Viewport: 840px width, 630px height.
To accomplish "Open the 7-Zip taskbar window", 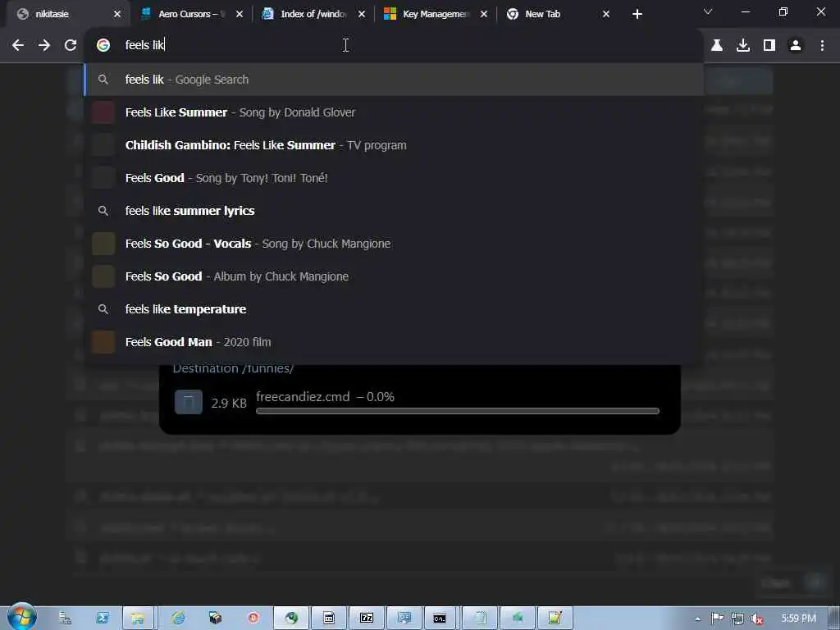I will 367,619.
